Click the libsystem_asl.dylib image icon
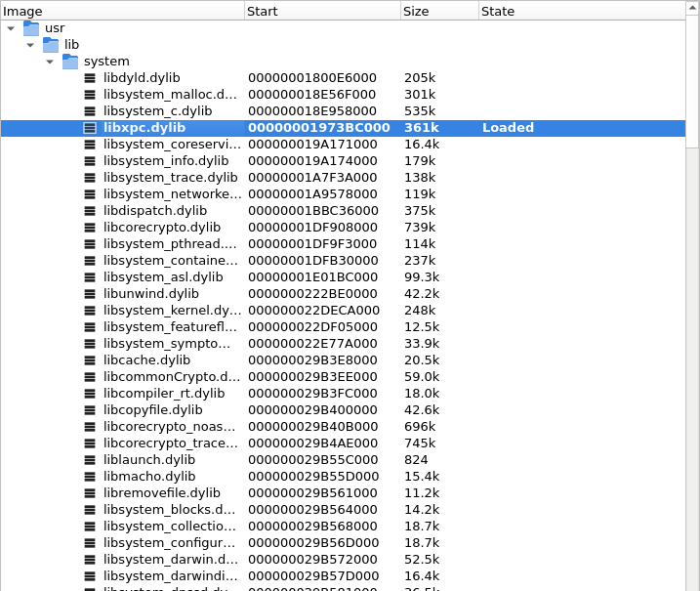Image resolution: width=700 pixels, height=591 pixels. pos(90,277)
